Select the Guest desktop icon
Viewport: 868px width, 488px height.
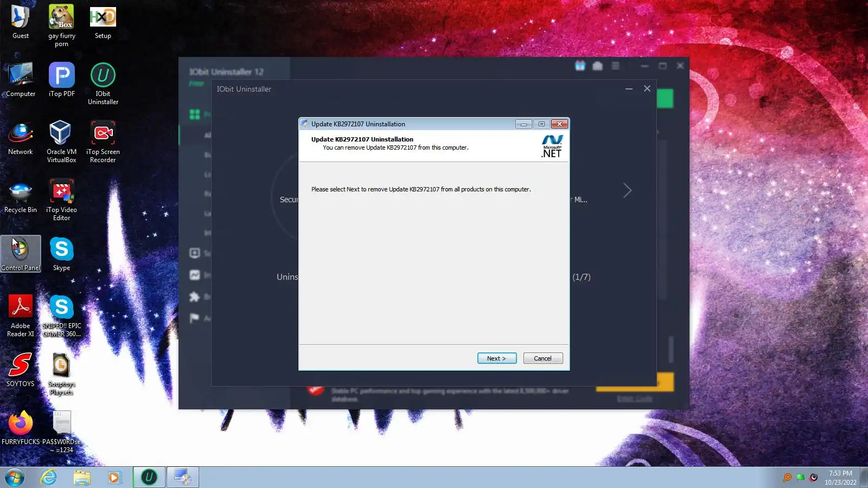21,22
